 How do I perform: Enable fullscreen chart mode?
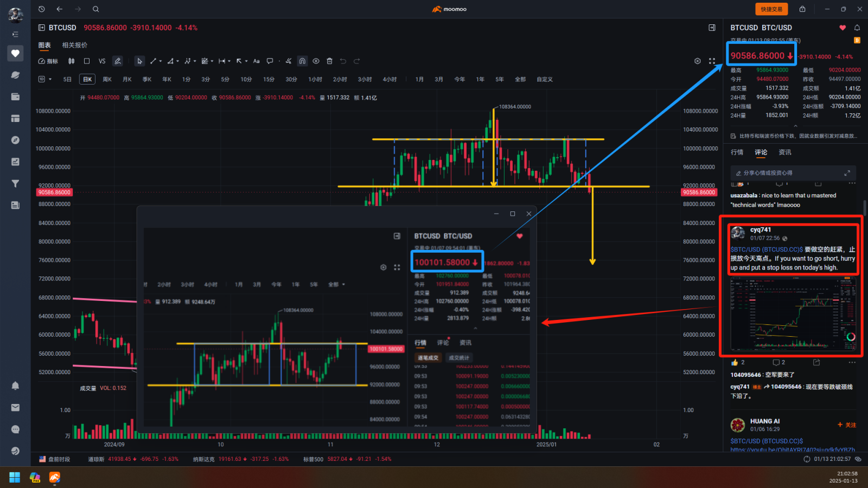712,61
